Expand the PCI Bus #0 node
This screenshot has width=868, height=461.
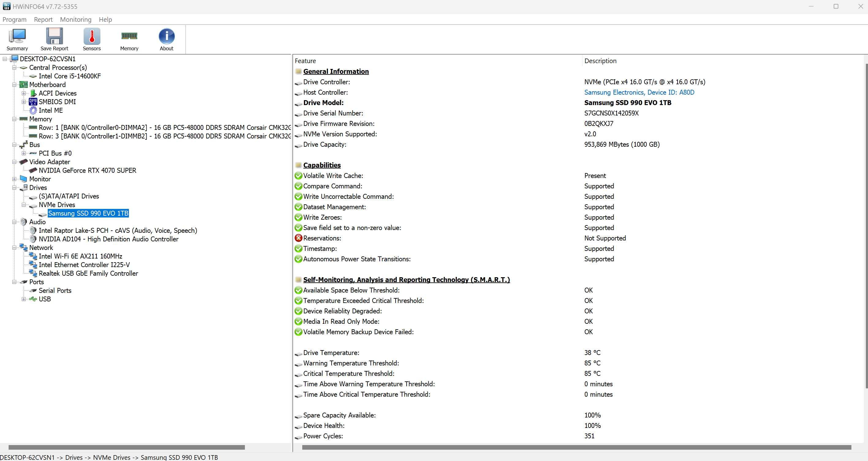[24, 153]
